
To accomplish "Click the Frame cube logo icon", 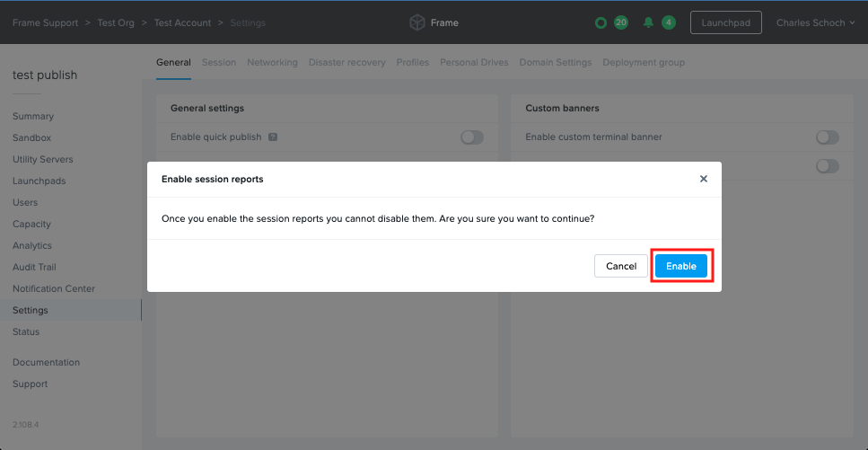I will (416, 22).
